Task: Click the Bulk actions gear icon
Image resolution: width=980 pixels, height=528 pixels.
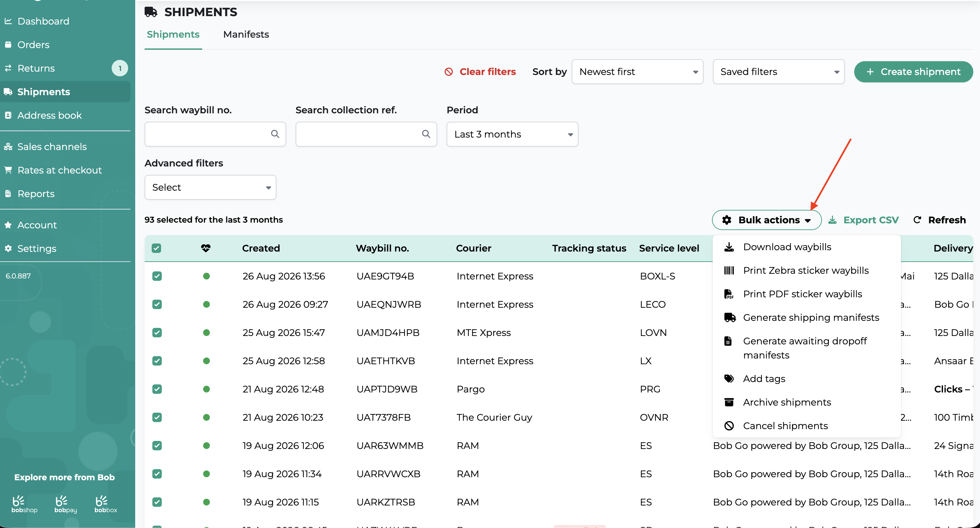Action: click(x=727, y=220)
